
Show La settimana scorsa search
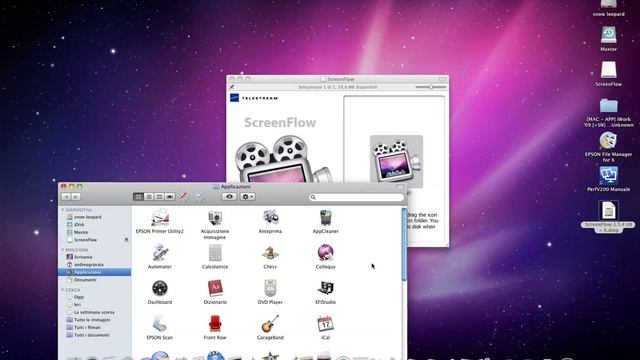(95, 312)
